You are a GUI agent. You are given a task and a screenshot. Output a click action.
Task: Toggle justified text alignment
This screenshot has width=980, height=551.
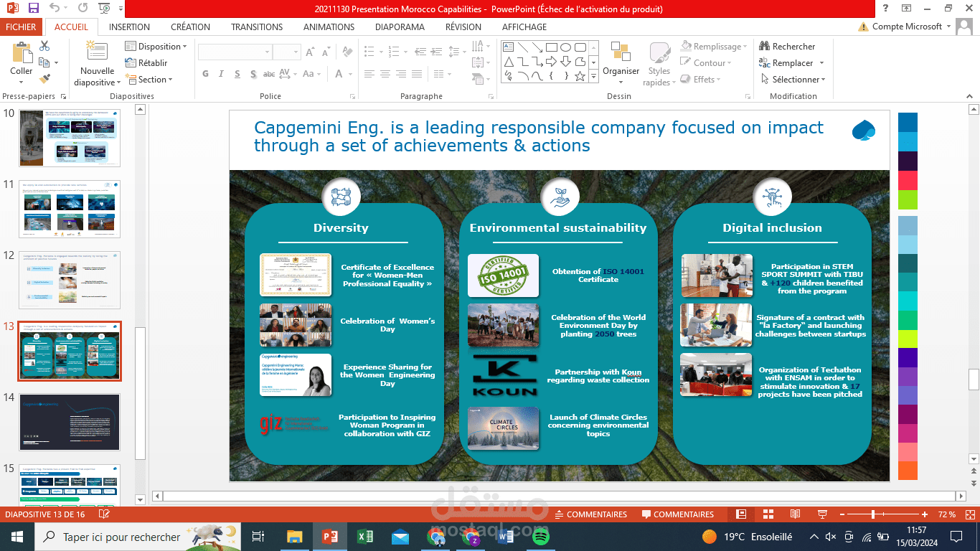tap(417, 74)
